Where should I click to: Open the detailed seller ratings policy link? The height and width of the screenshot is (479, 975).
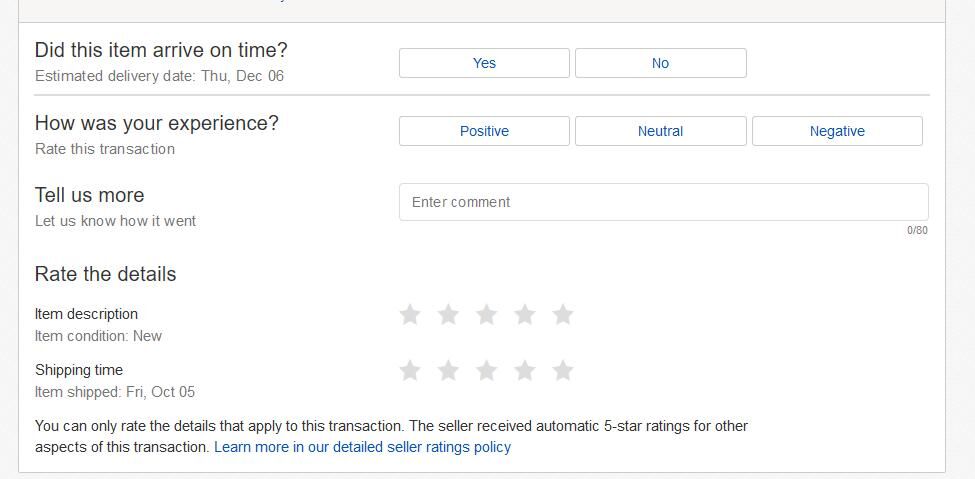tap(362, 447)
